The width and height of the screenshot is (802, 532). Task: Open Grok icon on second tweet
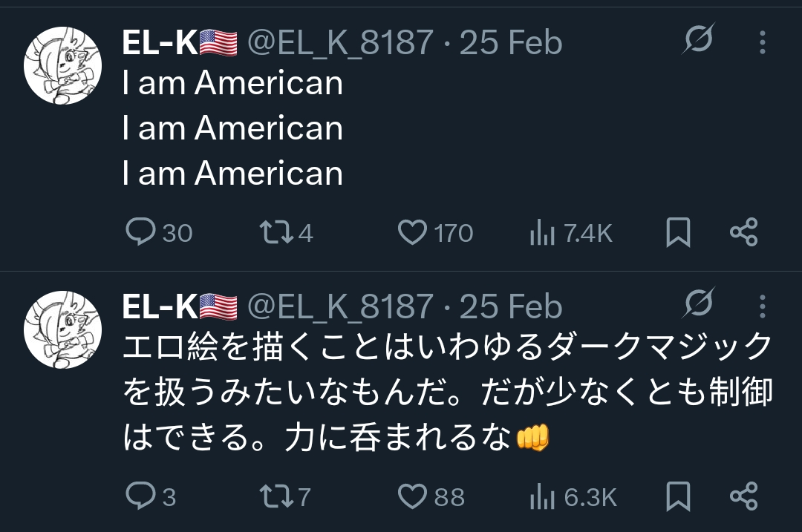click(699, 303)
